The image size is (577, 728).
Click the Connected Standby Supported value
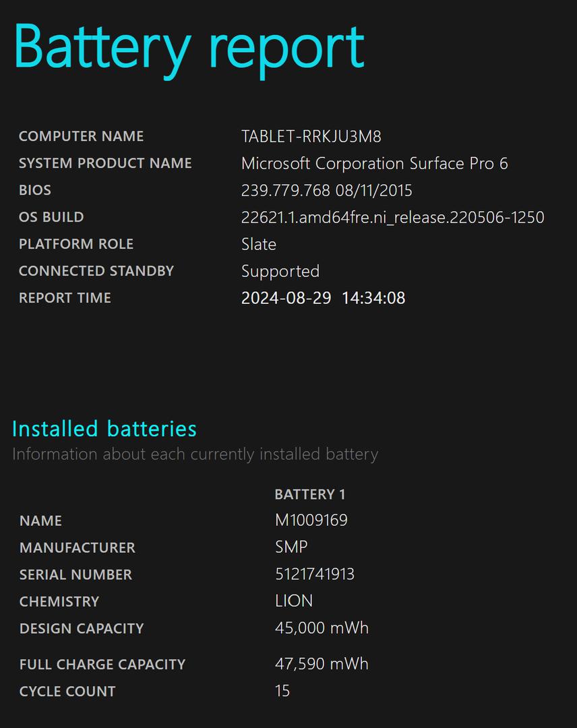[280, 272]
